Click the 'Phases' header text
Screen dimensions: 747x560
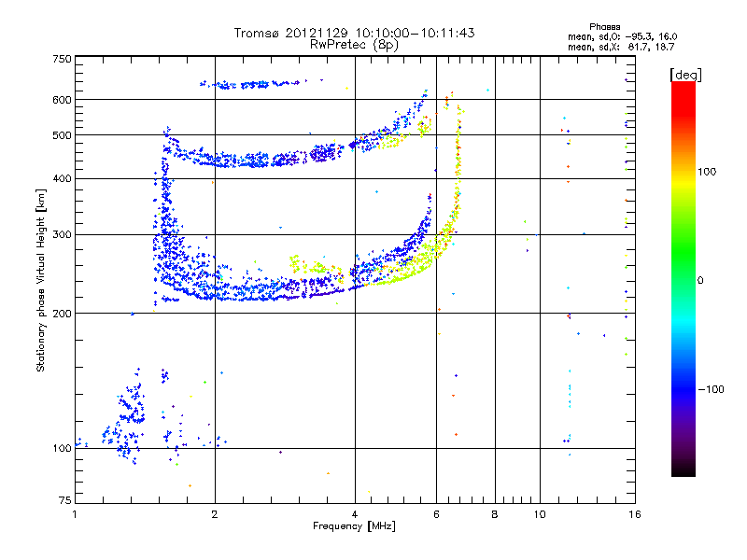(x=604, y=27)
